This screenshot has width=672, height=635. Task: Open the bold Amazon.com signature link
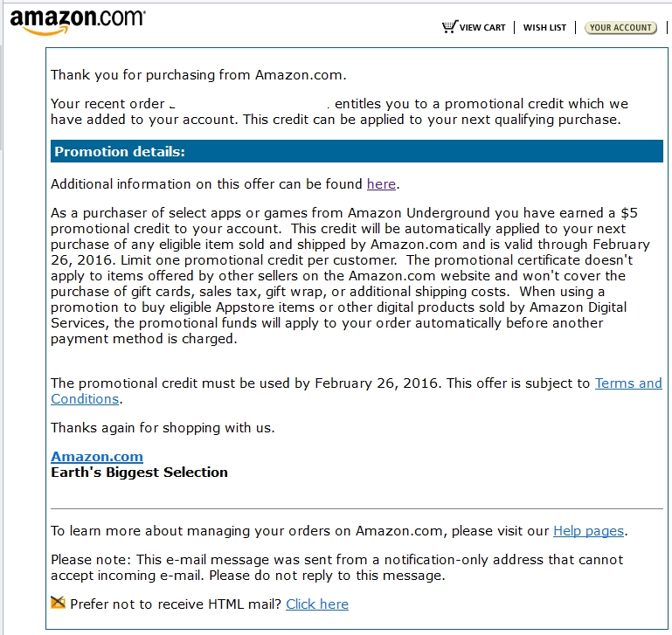point(97,457)
